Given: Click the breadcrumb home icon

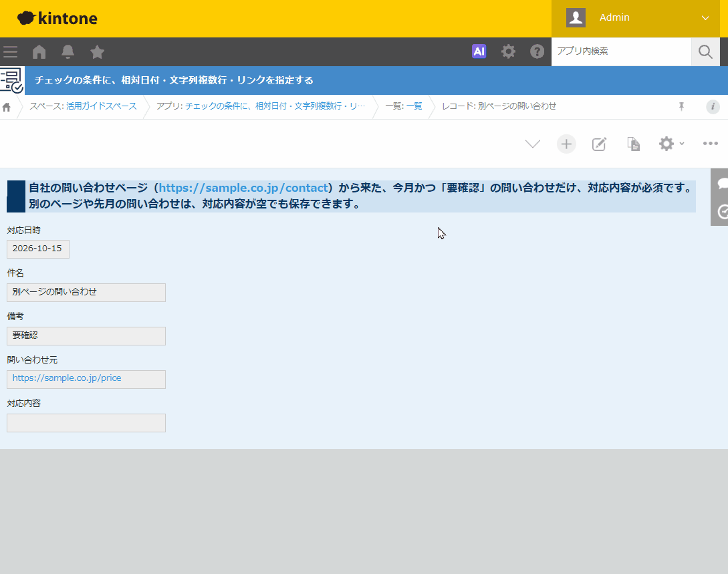Looking at the screenshot, I should tap(7, 107).
